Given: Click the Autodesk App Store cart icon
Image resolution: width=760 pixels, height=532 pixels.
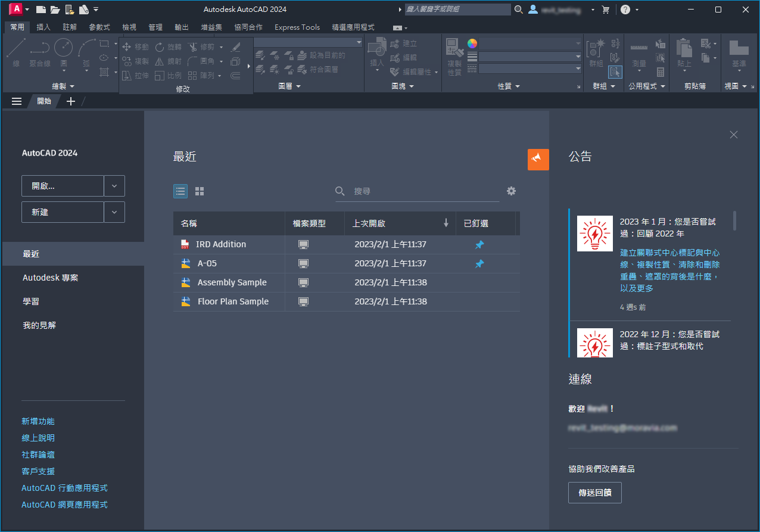Looking at the screenshot, I should (x=606, y=10).
